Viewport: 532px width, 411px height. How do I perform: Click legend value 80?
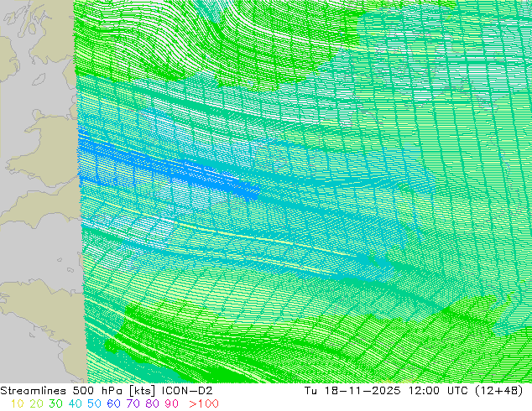153,403
